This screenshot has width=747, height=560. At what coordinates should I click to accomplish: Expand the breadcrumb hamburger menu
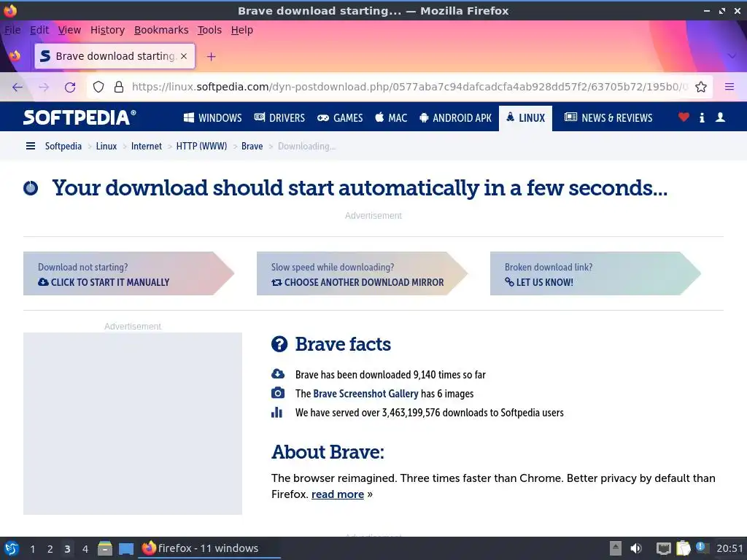click(31, 146)
